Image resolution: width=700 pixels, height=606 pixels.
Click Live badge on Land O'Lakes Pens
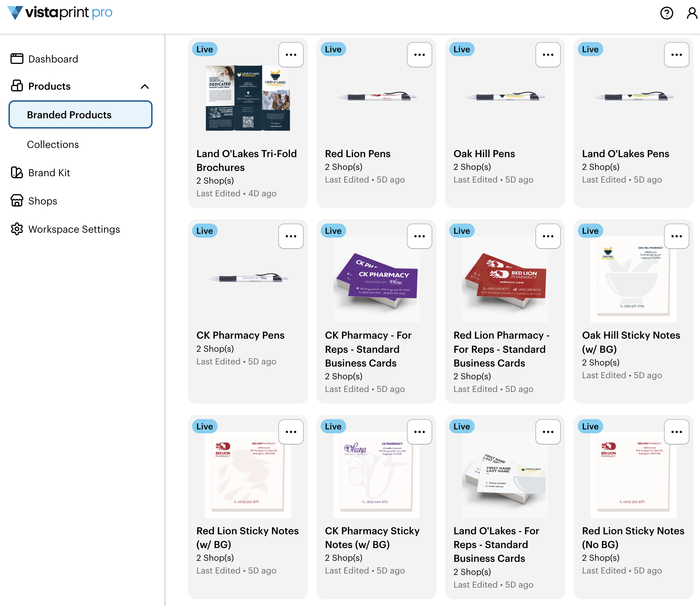(590, 49)
